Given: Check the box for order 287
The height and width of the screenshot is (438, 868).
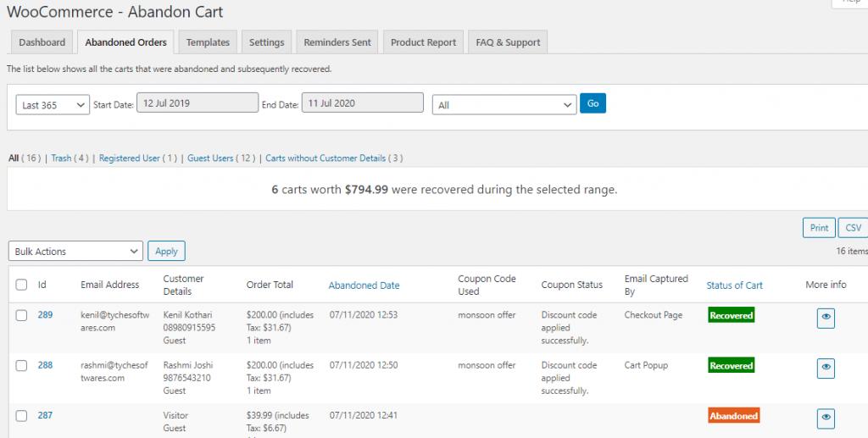Looking at the screenshot, I should tap(21, 416).
